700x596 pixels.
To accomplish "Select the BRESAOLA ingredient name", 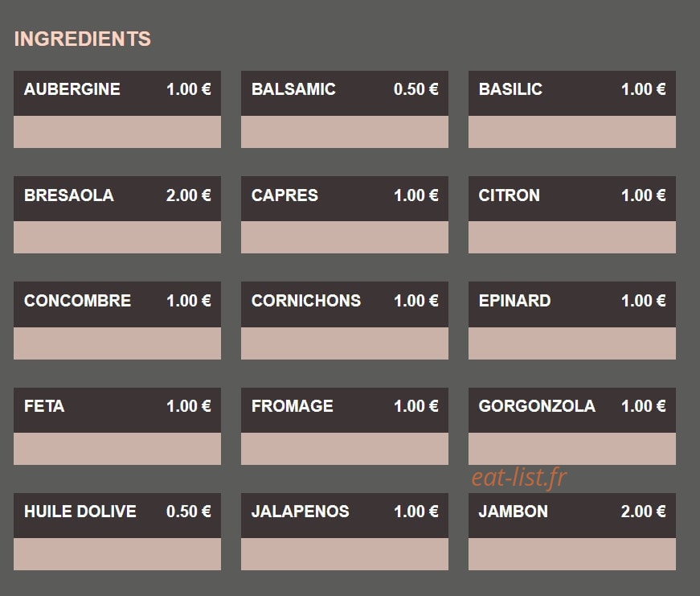I will (69, 195).
